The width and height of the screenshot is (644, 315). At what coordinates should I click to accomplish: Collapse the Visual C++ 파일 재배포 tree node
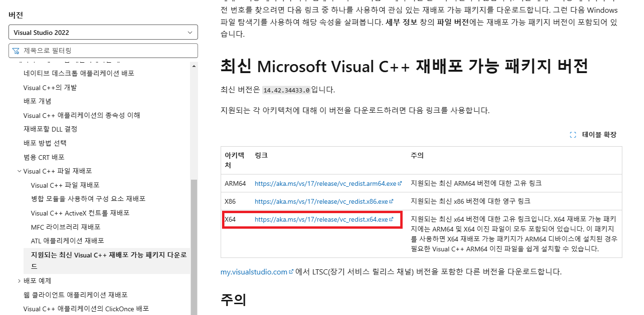[x=19, y=171]
